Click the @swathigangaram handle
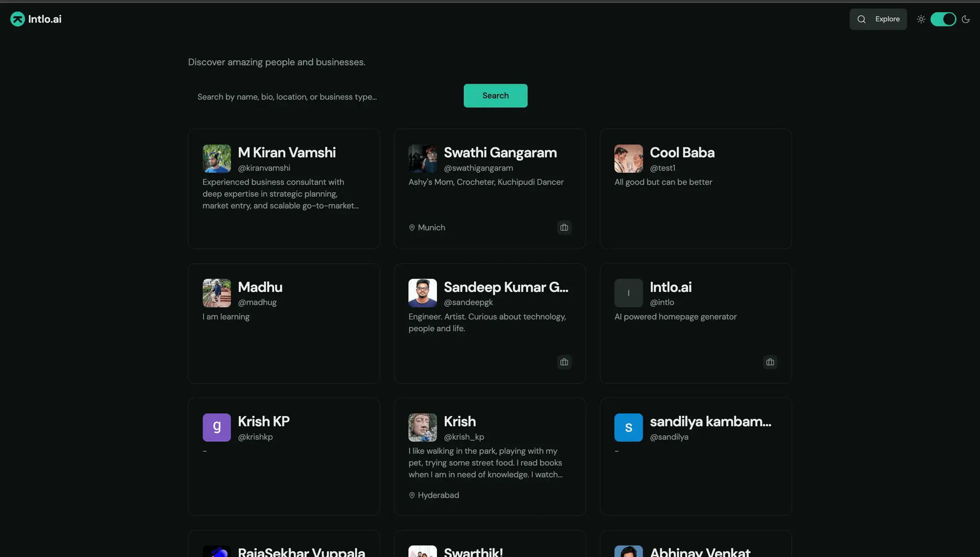Screen dimensions: 980x557 (x=479, y=168)
